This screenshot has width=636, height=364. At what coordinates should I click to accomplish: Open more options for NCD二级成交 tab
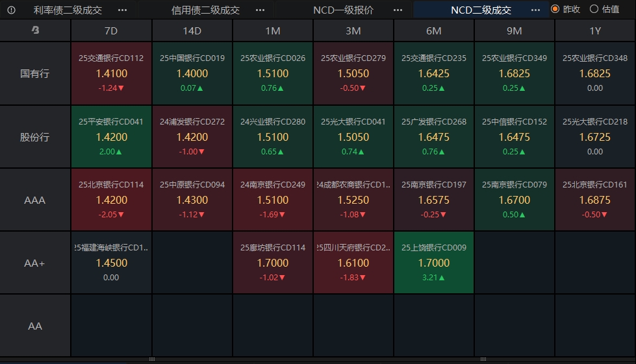pos(535,10)
